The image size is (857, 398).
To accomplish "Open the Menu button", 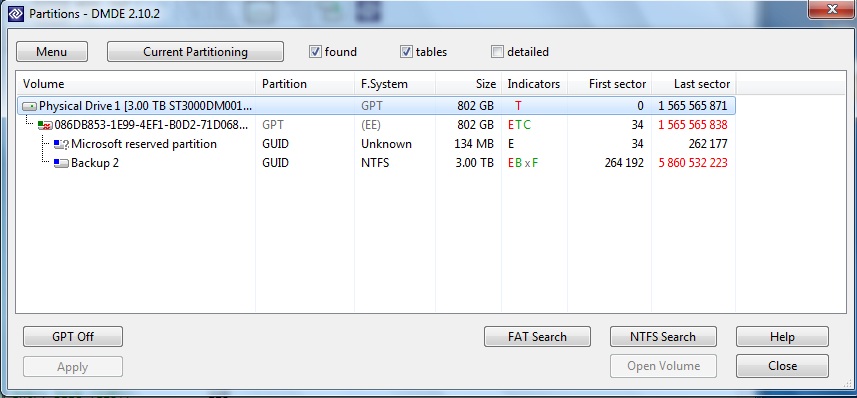I will click(52, 52).
